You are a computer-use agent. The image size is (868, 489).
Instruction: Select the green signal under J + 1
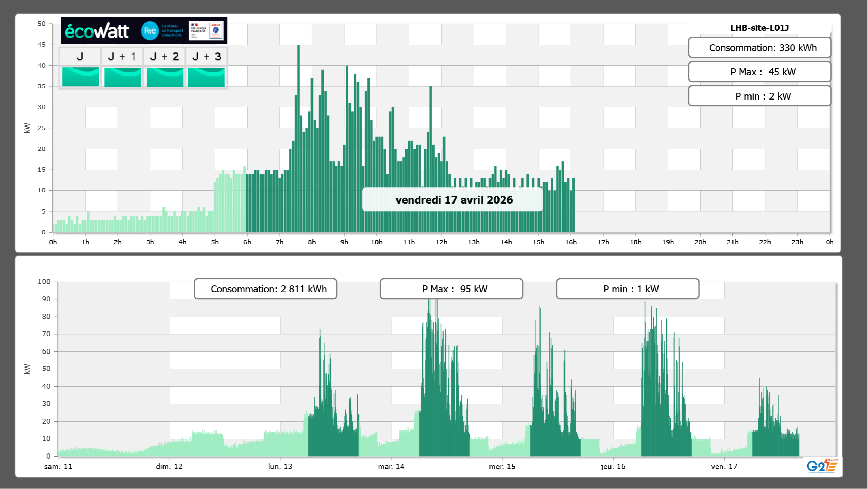click(x=122, y=77)
